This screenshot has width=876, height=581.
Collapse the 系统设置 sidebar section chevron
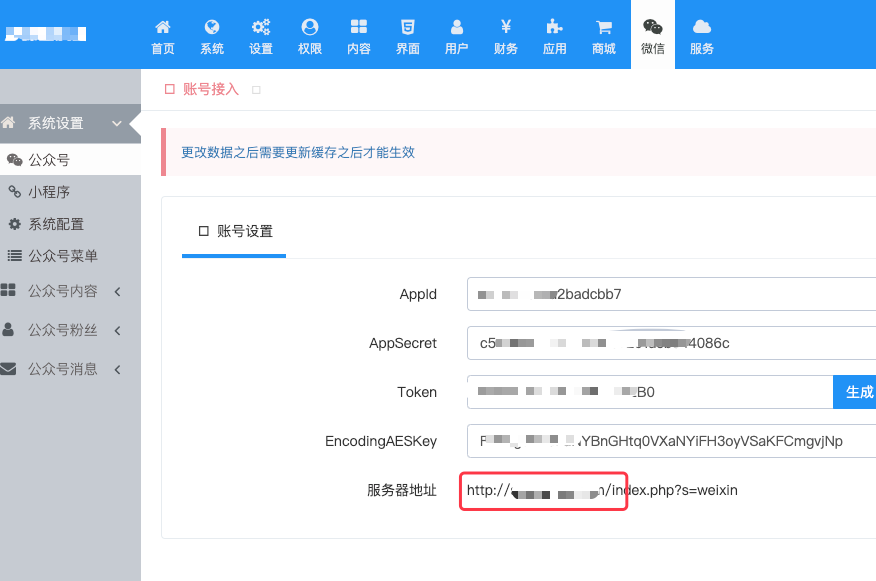[x=117, y=123]
